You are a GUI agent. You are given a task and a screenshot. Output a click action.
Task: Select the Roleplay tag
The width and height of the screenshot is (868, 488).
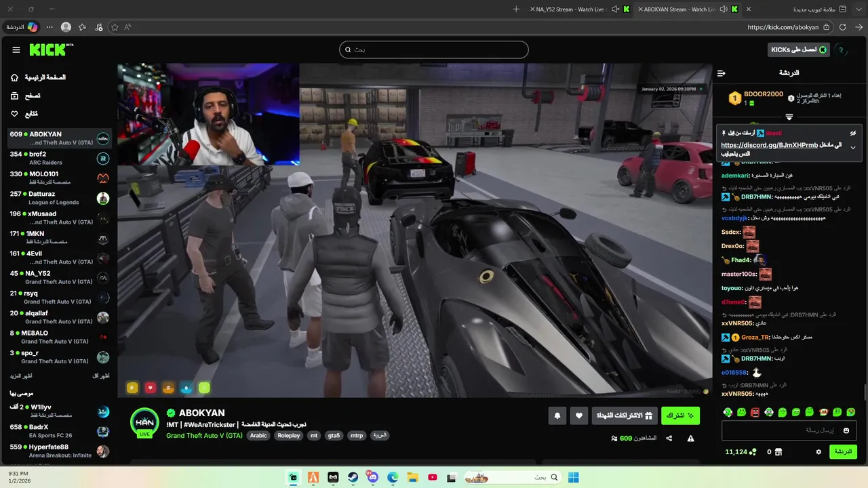pyautogui.click(x=289, y=436)
